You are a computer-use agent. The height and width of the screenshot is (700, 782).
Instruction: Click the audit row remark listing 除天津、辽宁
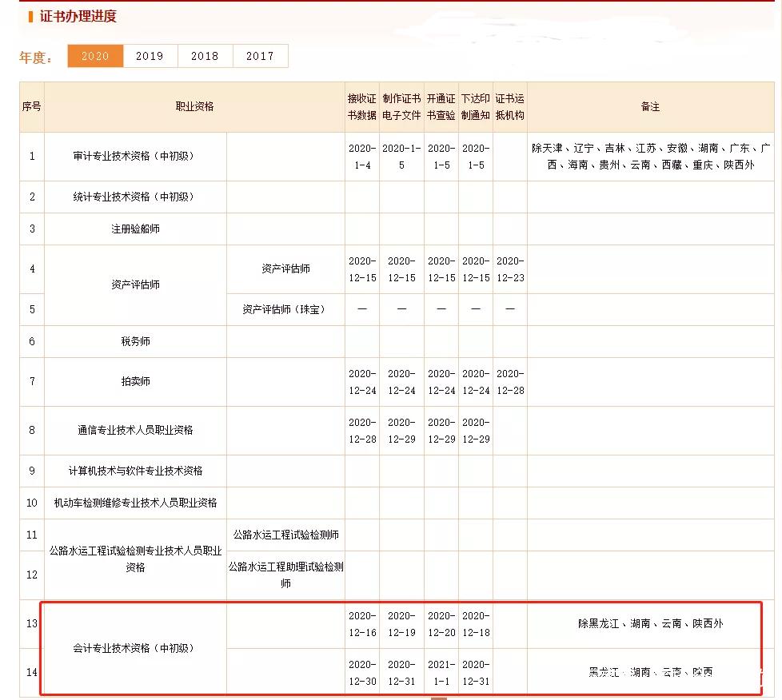[x=650, y=156]
